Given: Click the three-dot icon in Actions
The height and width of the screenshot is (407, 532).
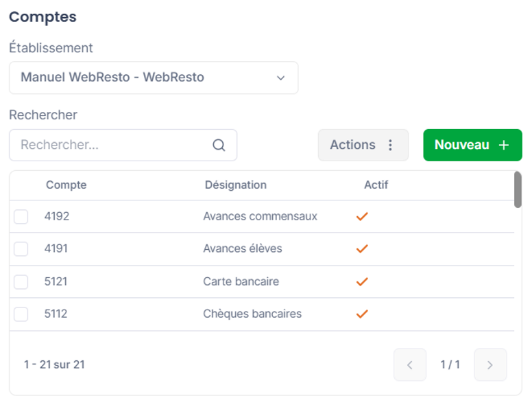Looking at the screenshot, I should [x=390, y=145].
